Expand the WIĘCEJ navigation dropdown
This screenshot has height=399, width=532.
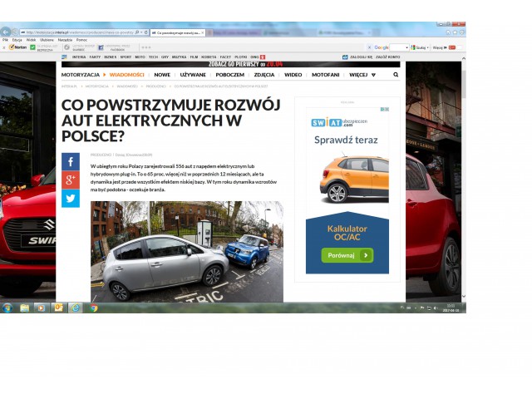362,75
